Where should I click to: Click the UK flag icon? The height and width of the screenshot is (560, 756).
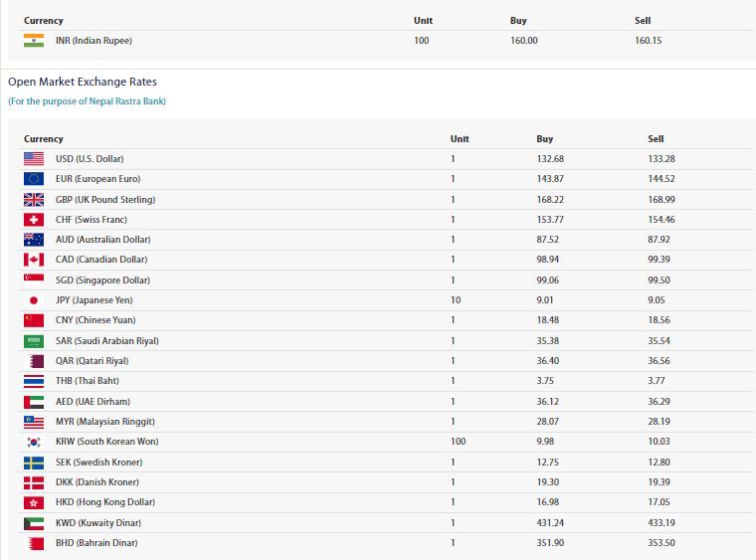tap(34, 199)
